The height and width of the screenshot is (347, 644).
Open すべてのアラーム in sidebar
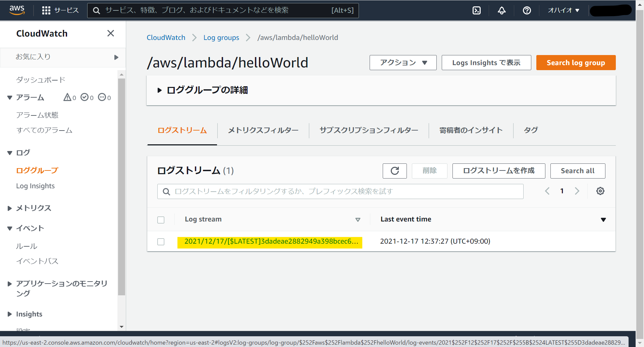pos(44,130)
